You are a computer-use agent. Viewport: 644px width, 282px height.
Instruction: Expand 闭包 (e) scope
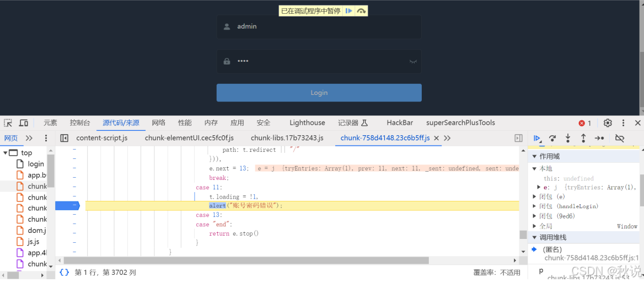pos(534,197)
